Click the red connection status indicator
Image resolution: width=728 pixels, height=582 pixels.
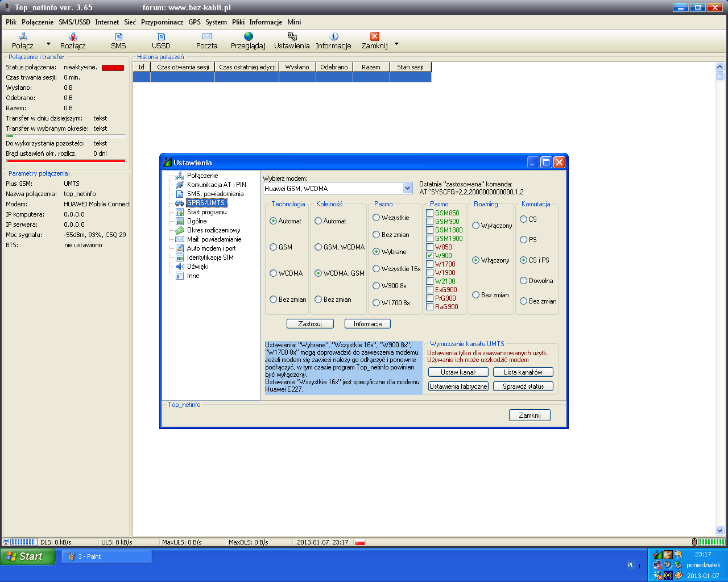[x=113, y=68]
